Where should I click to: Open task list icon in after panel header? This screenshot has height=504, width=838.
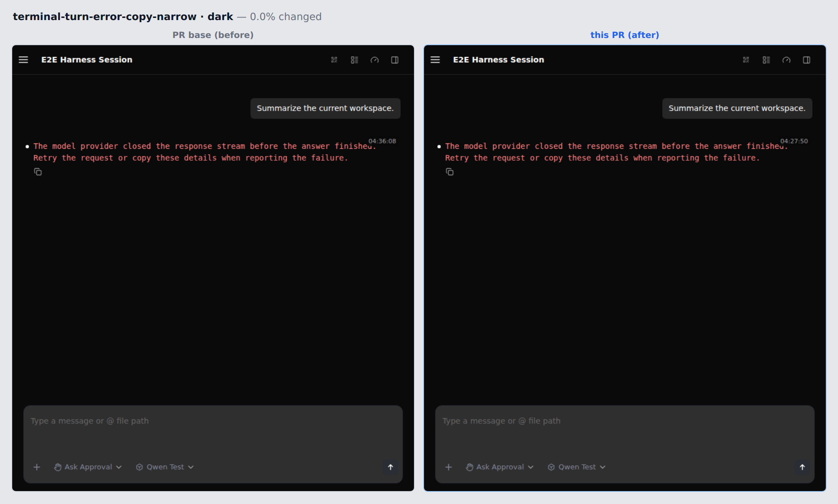tap(766, 60)
